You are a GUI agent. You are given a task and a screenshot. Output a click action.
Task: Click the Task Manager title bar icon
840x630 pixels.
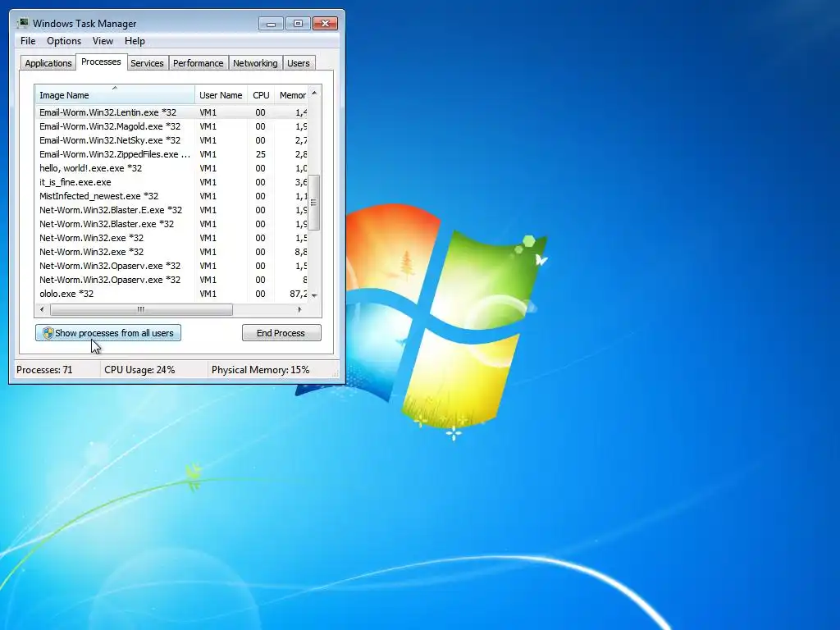(22, 23)
